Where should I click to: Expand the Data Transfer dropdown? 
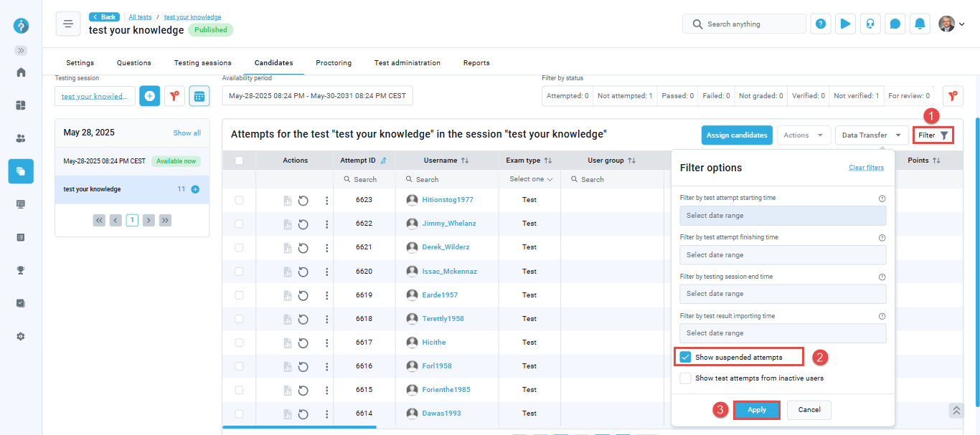871,135
